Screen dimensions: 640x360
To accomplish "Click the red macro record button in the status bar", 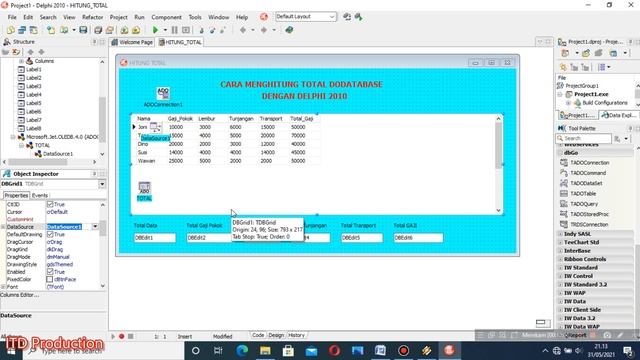I will tap(122, 336).
